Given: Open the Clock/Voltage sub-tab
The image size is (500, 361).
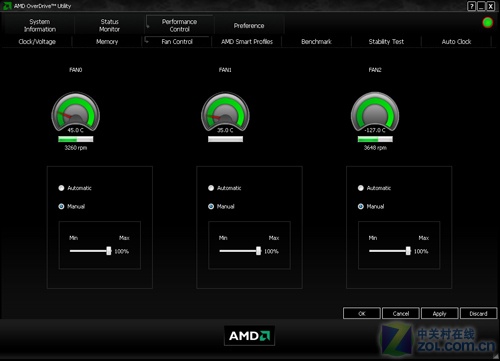Looking at the screenshot, I should [37, 42].
